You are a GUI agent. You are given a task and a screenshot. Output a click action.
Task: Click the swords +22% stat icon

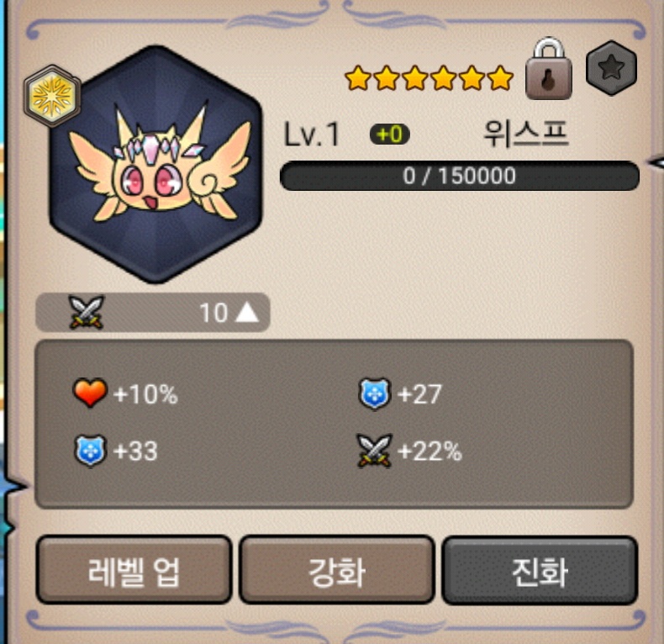tap(374, 451)
